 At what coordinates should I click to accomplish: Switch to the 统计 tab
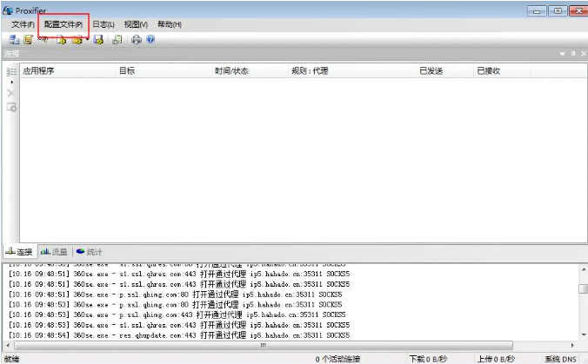pos(90,252)
